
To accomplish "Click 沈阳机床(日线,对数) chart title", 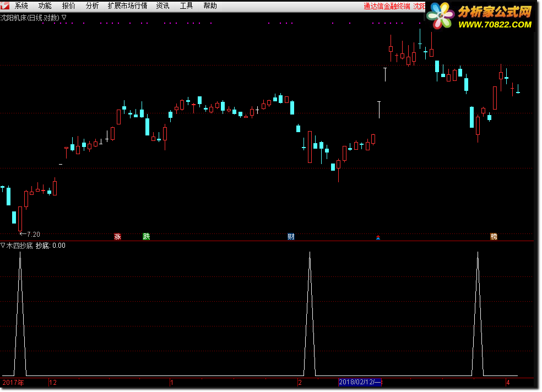I will 30,18.
